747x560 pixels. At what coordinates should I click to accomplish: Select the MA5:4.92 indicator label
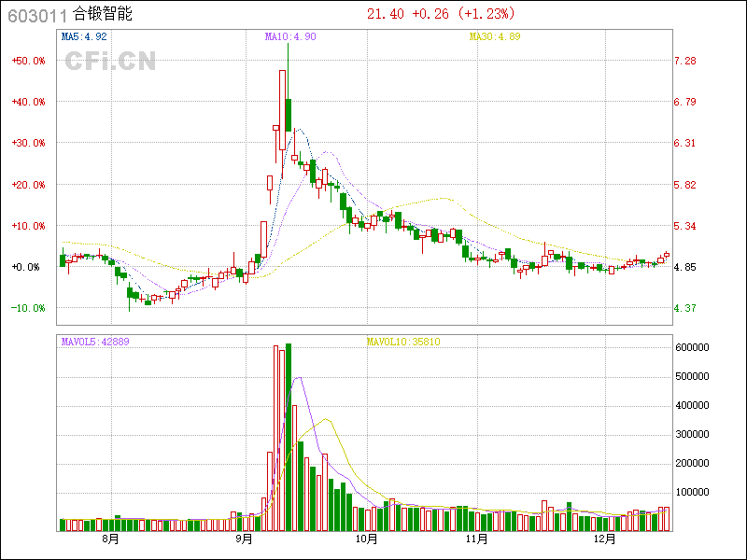(x=85, y=37)
